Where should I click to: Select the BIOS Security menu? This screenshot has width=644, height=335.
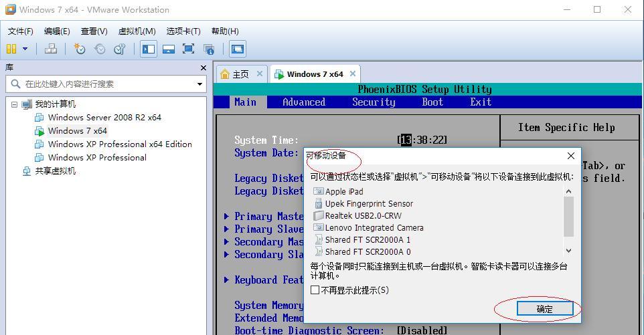pos(374,102)
